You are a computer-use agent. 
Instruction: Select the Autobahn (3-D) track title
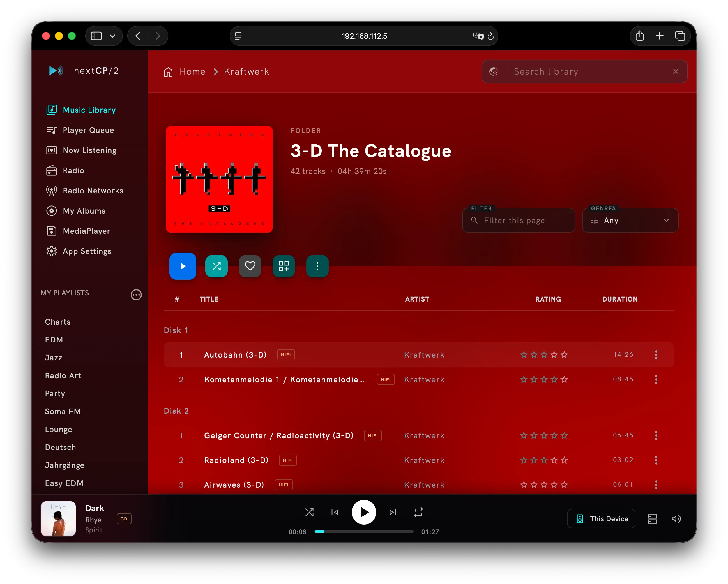tap(235, 354)
